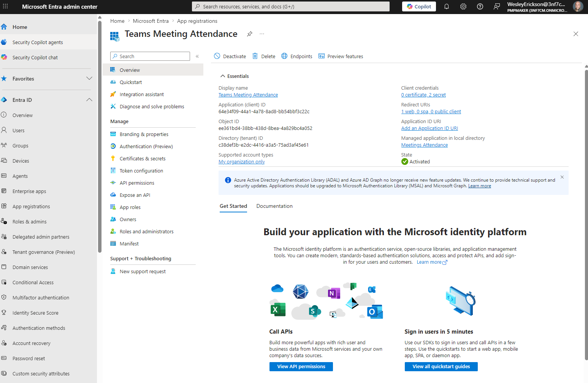Dismiss the ADAL info banner
588x383 pixels.
(562, 177)
